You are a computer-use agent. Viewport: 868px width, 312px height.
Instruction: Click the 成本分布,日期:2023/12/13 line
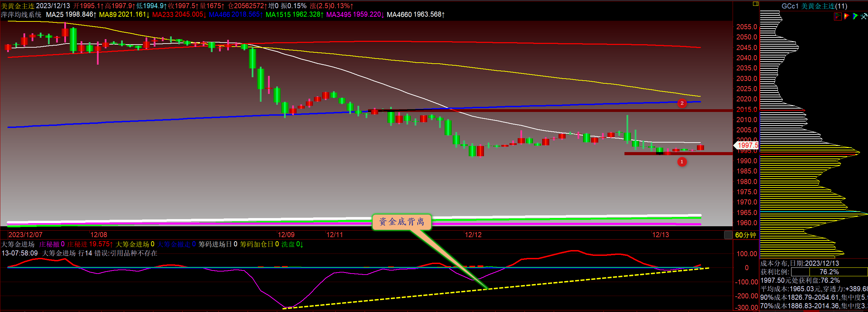[x=800, y=263]
